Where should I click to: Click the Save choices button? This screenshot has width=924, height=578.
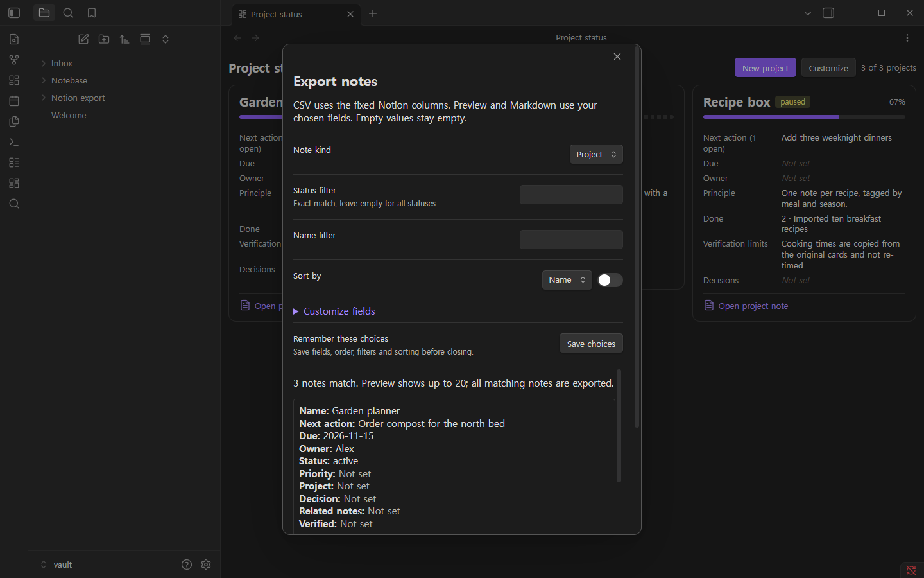tap(591, 344)
